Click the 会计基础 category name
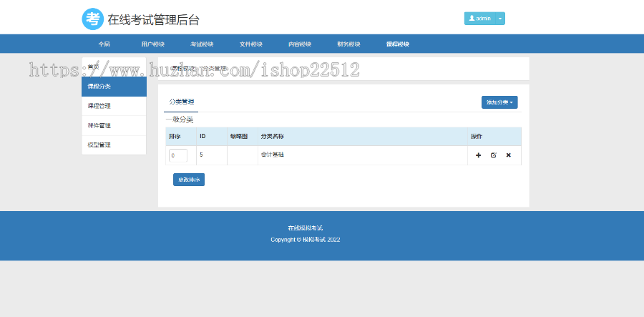The width and height of the screenshot is (644, 317). (x=273, y=155)
